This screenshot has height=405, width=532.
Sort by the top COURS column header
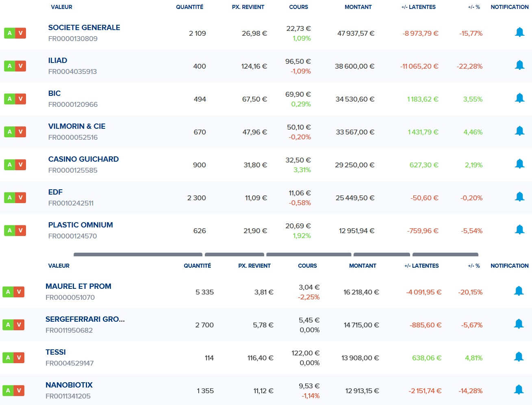pos(298,7)
